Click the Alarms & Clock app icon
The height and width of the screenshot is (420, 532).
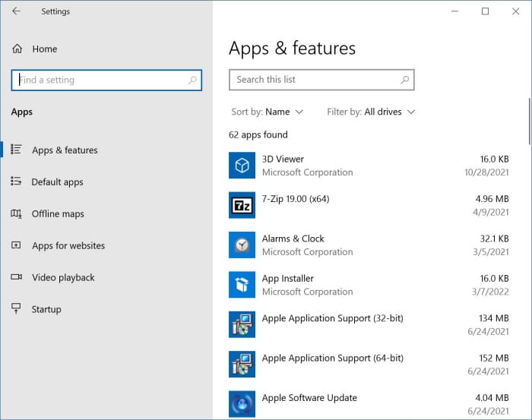[242, 245]
